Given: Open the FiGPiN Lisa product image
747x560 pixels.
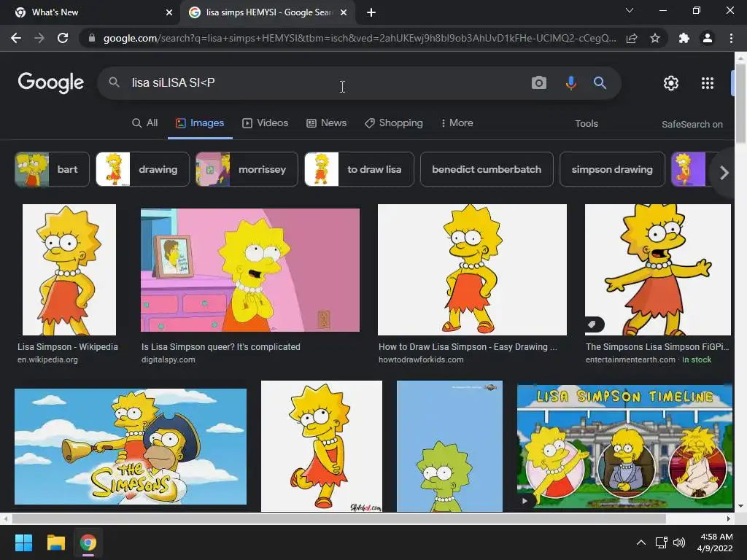Looking at the screenshot, I should 658,270.
